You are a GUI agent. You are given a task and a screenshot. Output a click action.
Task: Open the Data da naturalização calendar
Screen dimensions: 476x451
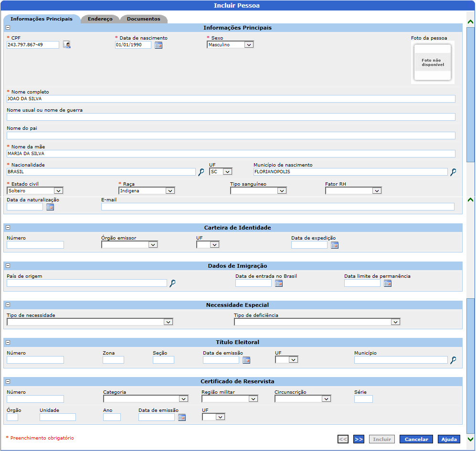coord(50,207)
